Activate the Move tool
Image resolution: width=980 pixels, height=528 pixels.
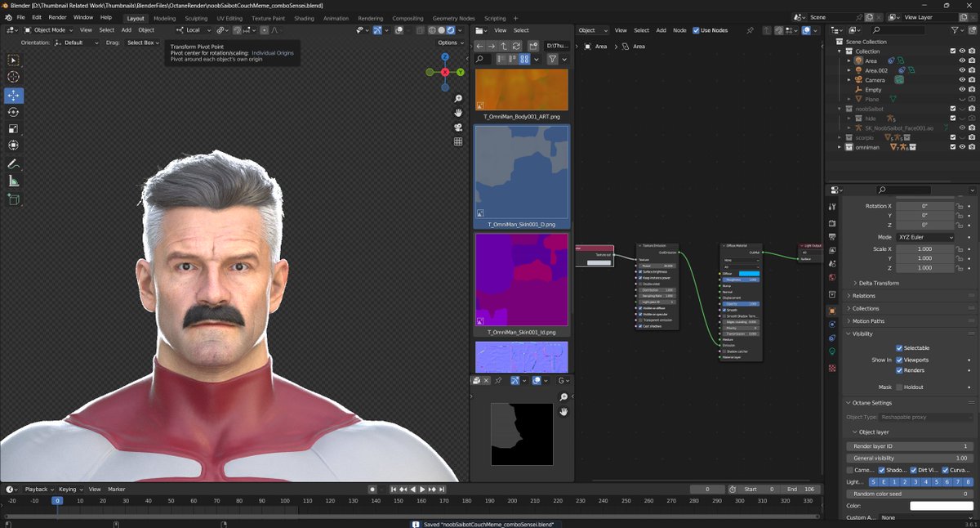tap(14, 95)
